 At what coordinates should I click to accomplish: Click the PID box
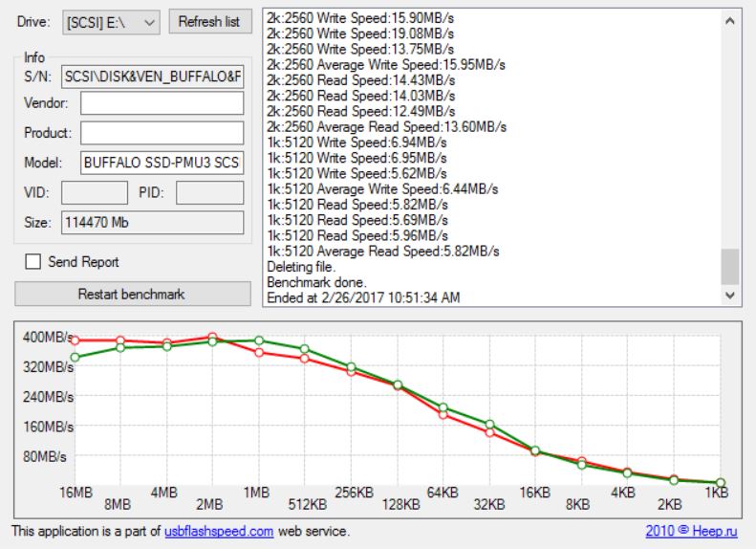[x=209, y=193]
